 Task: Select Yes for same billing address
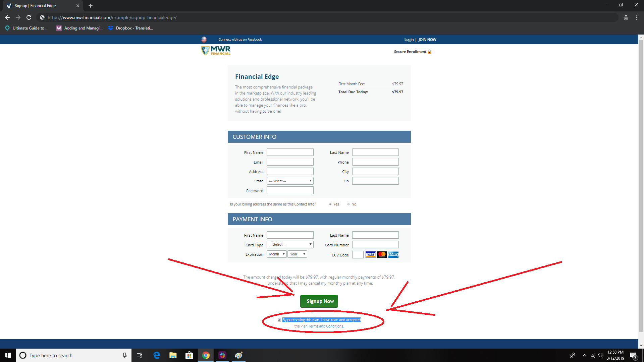pos(330,204)
